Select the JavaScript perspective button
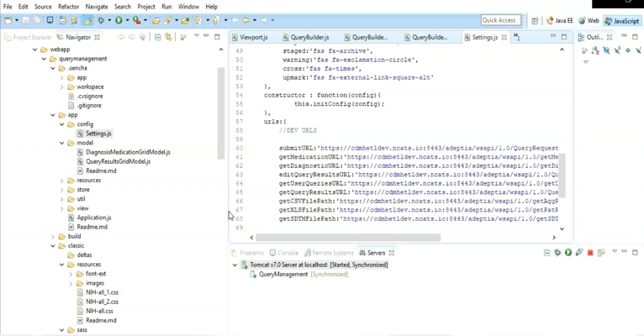 click(622, 20)
